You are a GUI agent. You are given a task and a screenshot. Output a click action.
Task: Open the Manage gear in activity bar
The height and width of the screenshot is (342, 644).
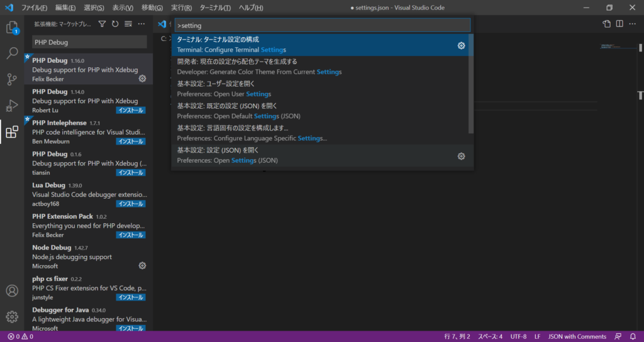12,317
